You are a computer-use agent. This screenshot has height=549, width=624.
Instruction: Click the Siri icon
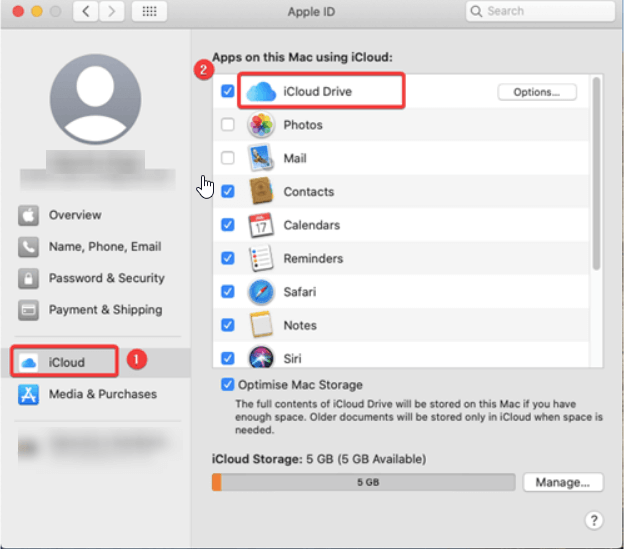click(x=261, y=357)
